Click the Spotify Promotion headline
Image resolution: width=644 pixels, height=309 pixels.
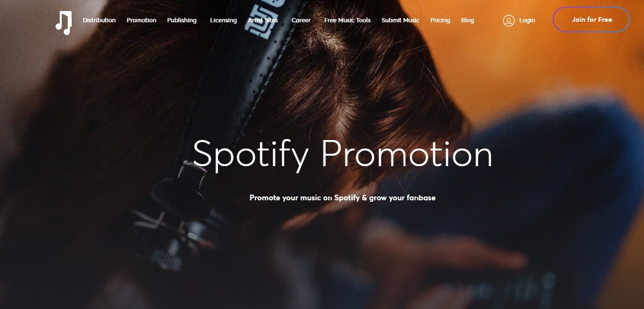pyautogui.click(x=342, y=155)
